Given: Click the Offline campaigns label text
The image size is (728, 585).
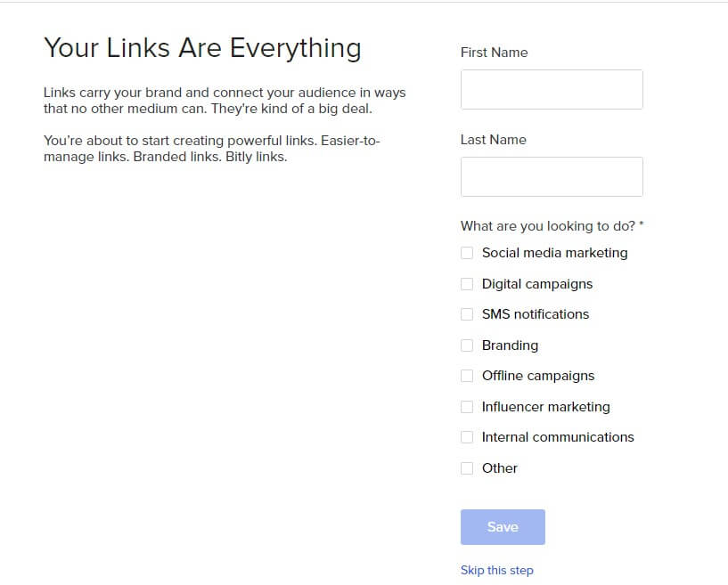Looking at the screenshot, I should point(538,376).
